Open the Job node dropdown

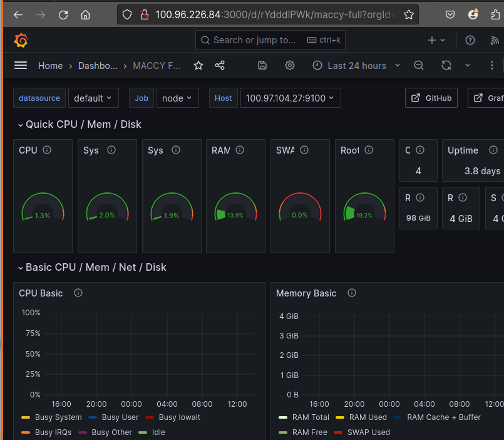click(177, 98)
